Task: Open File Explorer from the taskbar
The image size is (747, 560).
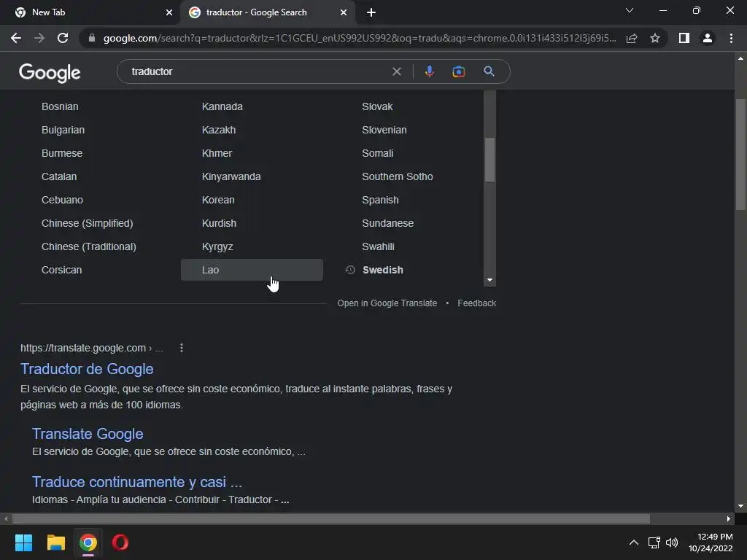Action: click(55, 542)
